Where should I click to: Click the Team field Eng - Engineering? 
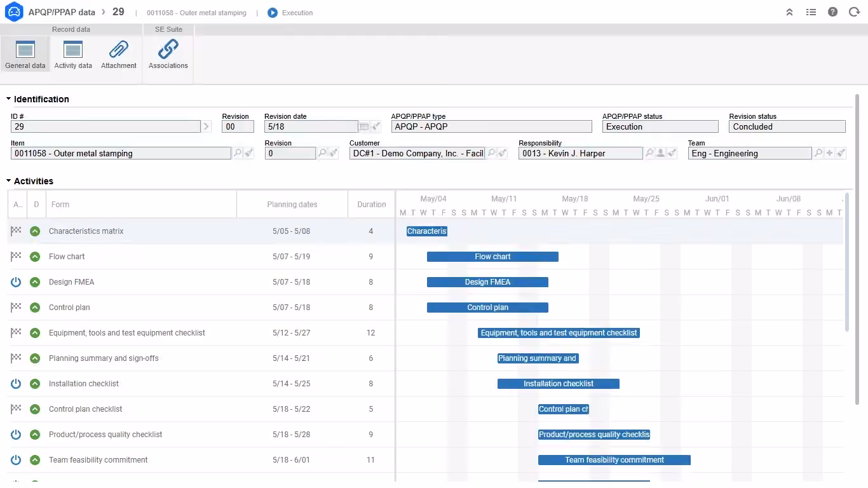(x=750, y=153)
